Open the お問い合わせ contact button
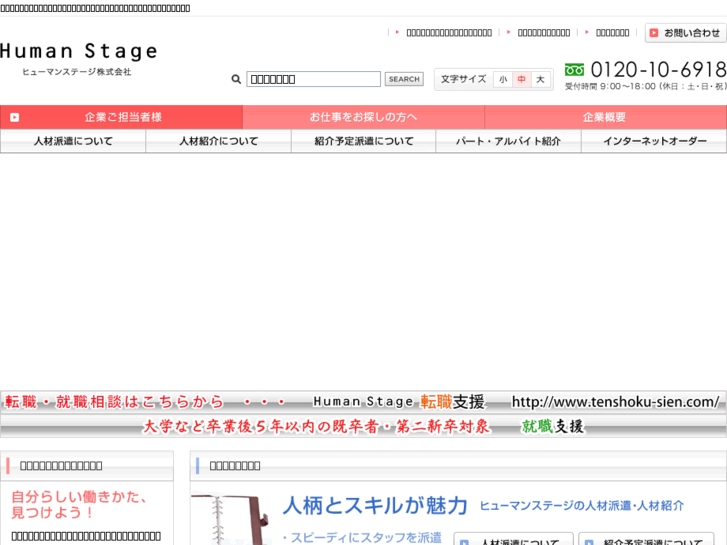The height and width of the screenshot is (545, 727). [685, 33]
